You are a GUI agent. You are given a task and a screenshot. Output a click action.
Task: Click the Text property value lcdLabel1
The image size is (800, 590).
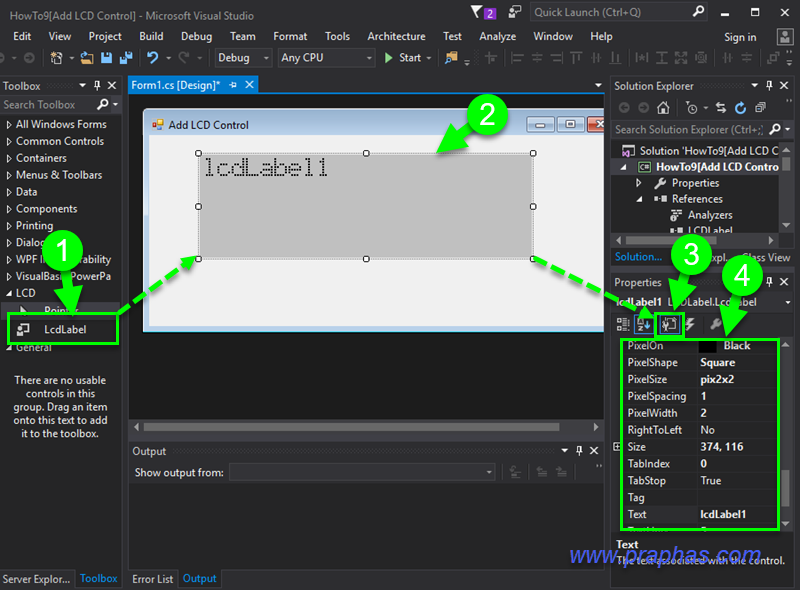[x=723, y=514]
